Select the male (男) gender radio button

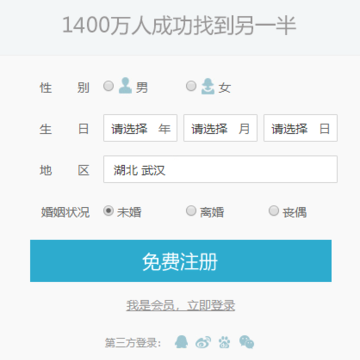[108, 86]
